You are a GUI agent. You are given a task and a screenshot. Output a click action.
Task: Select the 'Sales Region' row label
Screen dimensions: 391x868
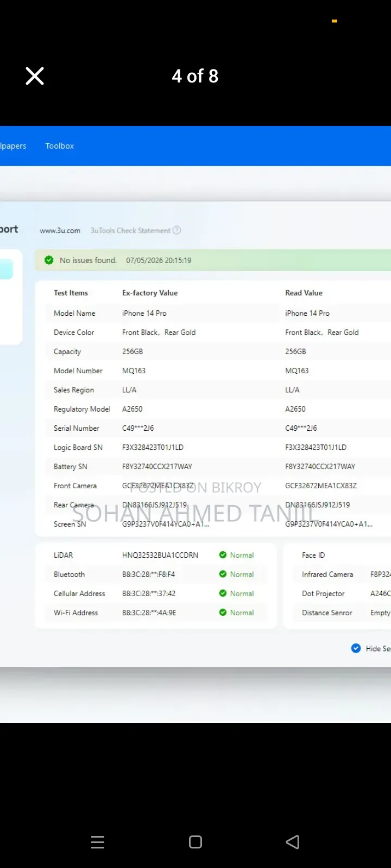click(x=74, y=390)
